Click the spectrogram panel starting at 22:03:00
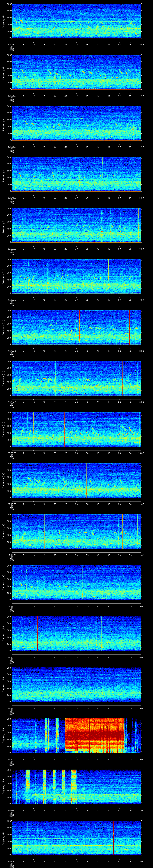This screenshot has height=868, width=153. pos(77,123)
